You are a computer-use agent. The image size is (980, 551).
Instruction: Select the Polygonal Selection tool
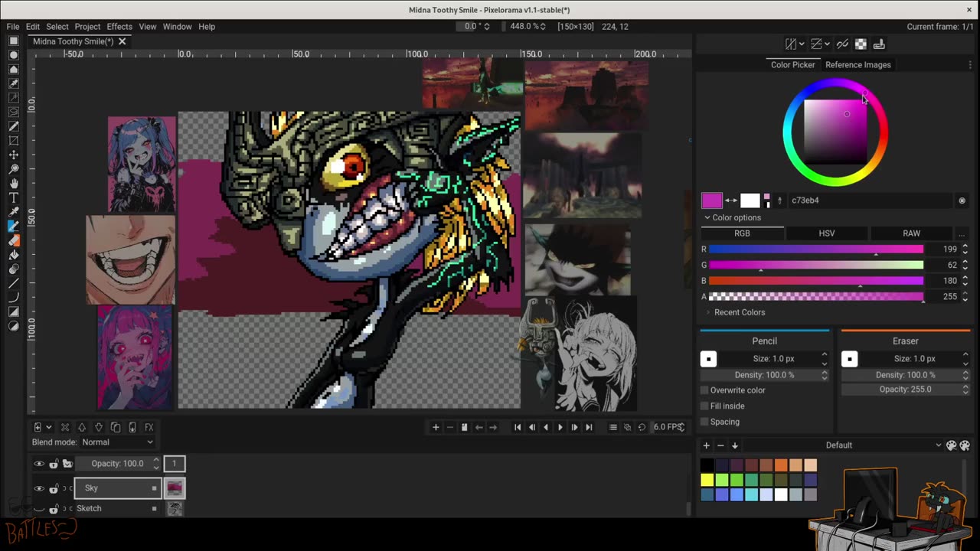14,70
